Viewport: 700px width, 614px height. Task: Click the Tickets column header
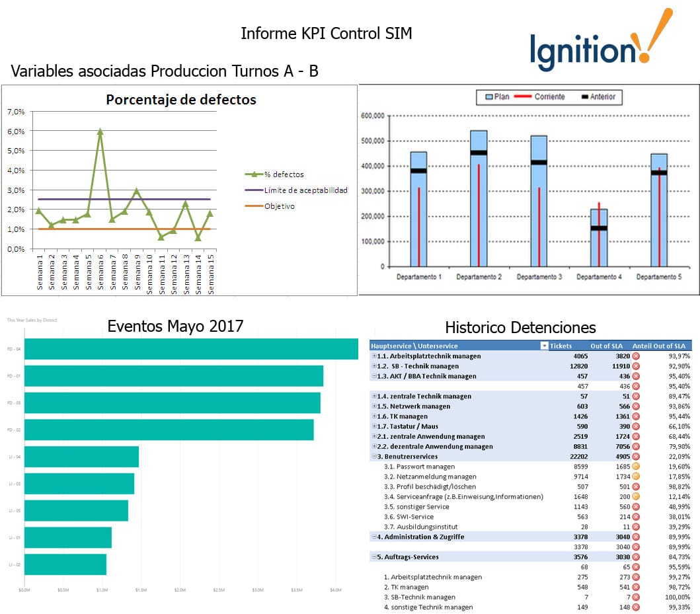(x=561, y=346)
